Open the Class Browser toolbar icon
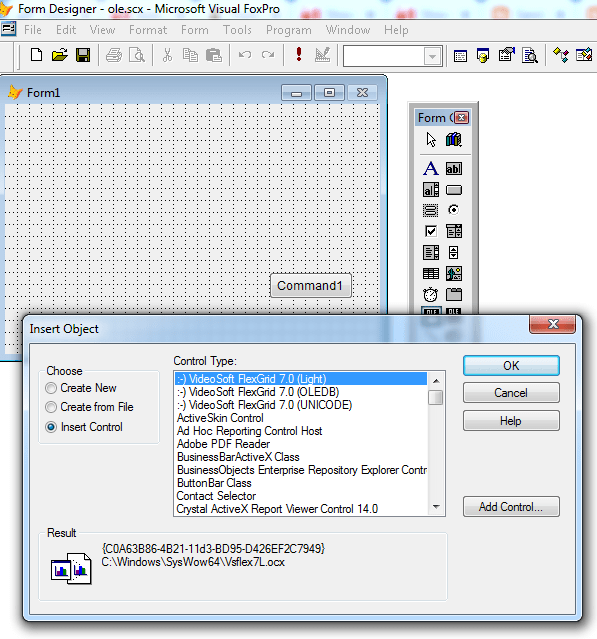597x639 pixels. (561, 55)
